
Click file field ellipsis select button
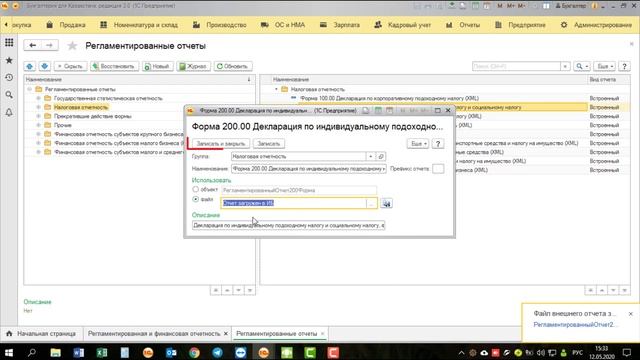[371, 203]
